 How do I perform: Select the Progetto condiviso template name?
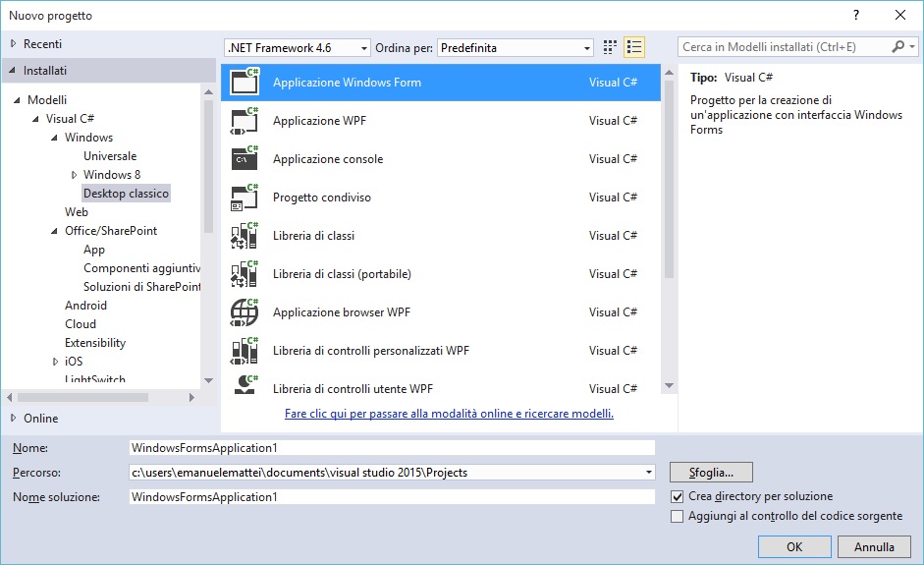coord(322,197)
